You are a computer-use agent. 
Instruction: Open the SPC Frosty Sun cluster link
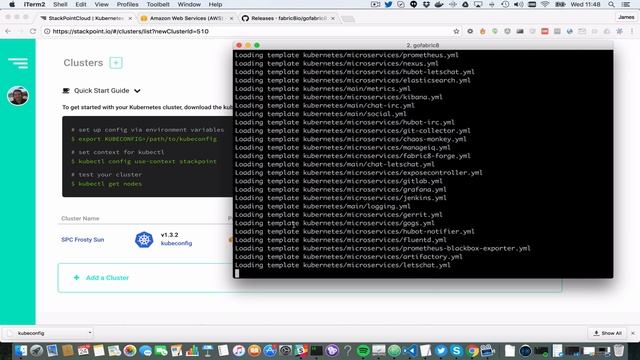82,240
